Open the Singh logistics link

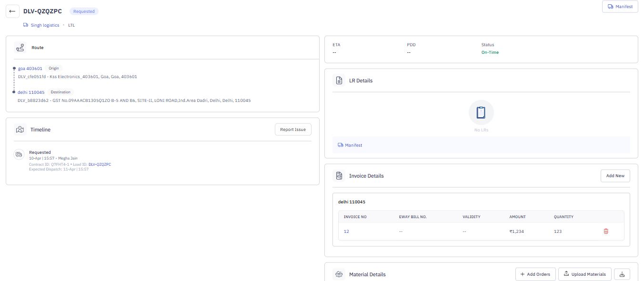coord(45,25)
